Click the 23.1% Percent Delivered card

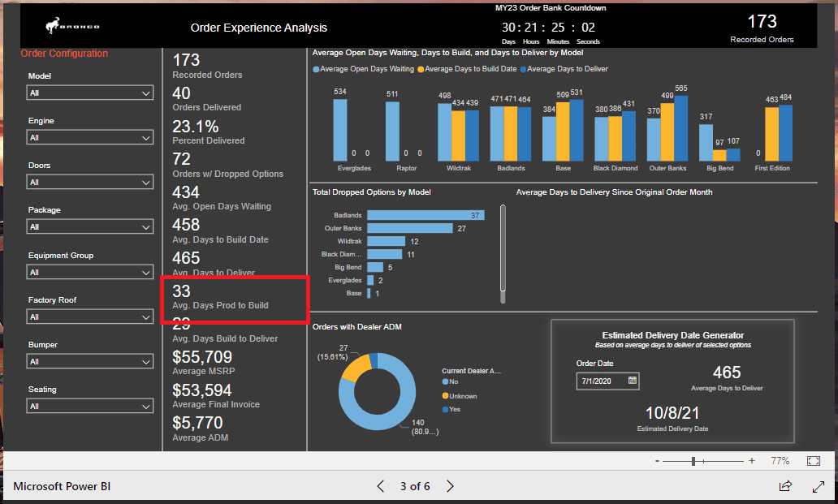point(209,131)
